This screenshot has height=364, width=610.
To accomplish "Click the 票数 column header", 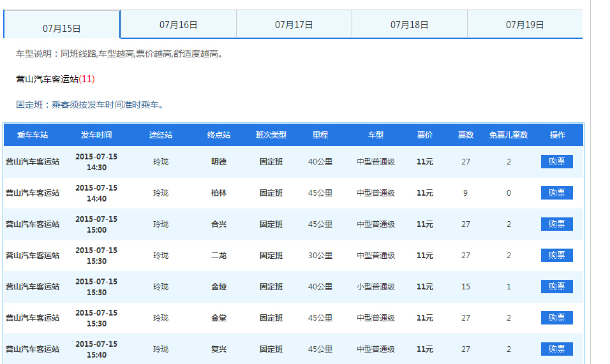I will pos(466,135).
